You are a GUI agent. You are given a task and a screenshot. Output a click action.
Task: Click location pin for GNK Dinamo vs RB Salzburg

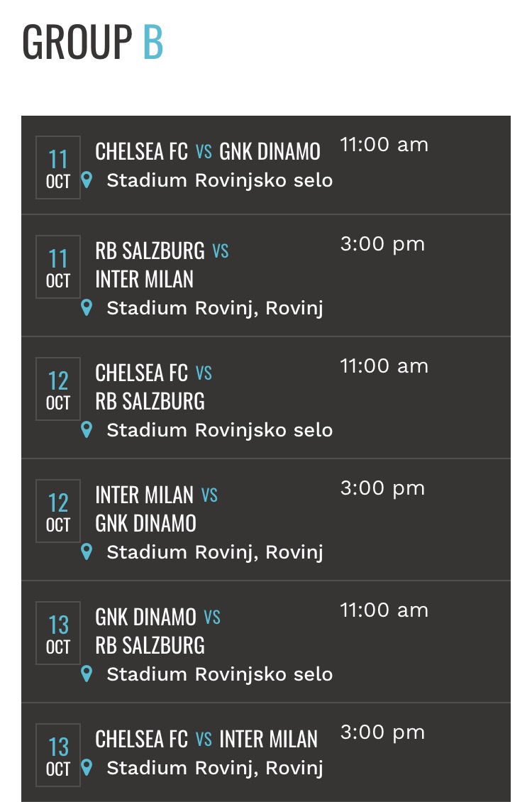[87, 674]
